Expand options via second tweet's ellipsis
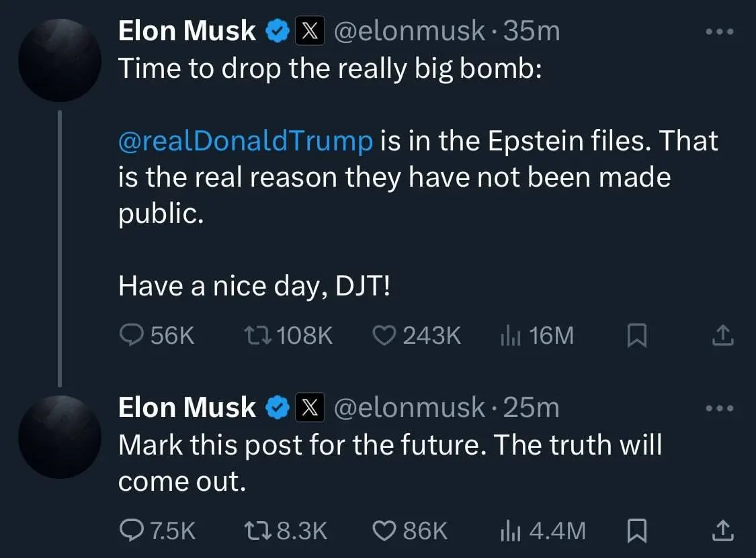This screenshot has width=756, height=558. 719,407
